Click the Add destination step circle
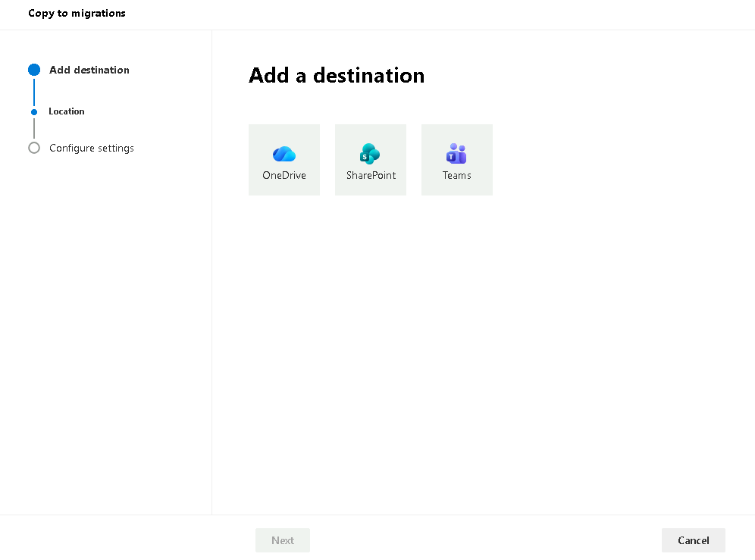The height and width of the screenshot is (560, 755). pos(34,70)
